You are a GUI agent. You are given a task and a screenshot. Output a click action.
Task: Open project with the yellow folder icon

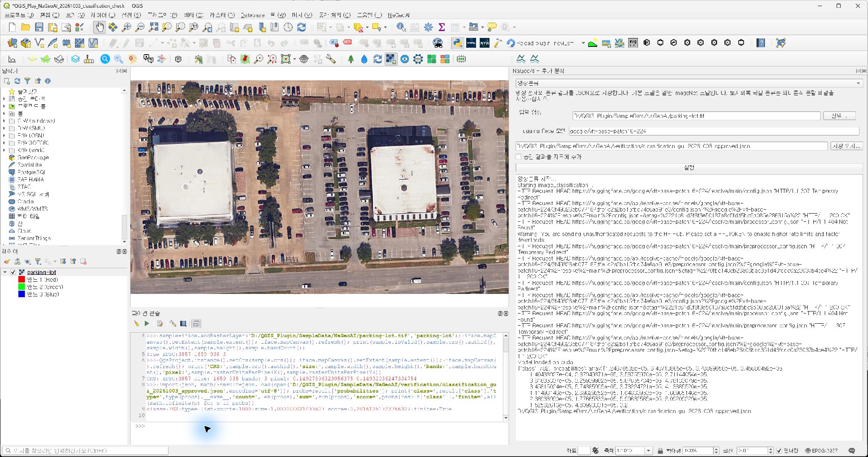(x=26, y=27)
